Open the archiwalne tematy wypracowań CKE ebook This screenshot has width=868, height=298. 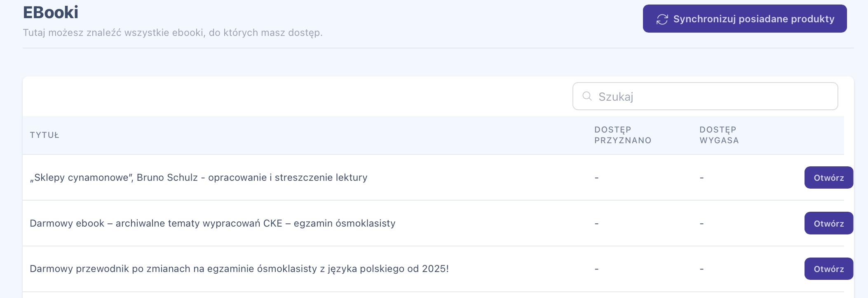(x=828, y=223)
